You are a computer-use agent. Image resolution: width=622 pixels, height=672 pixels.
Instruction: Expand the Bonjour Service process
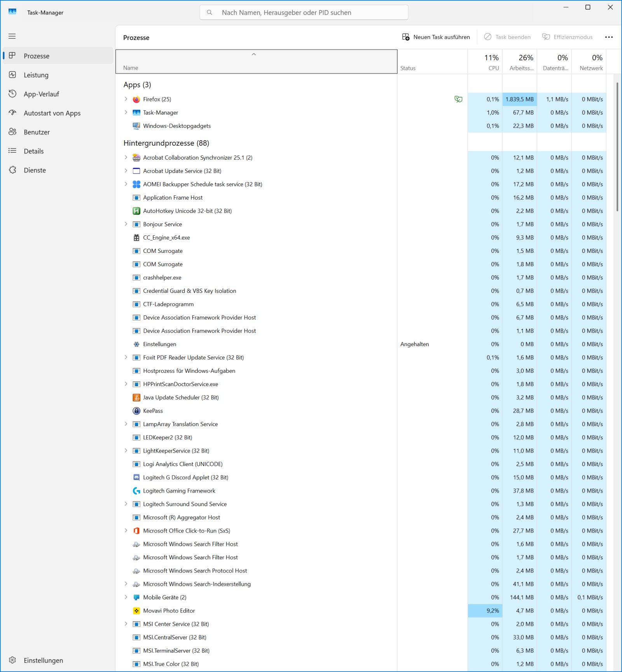(x=126, y=224)
